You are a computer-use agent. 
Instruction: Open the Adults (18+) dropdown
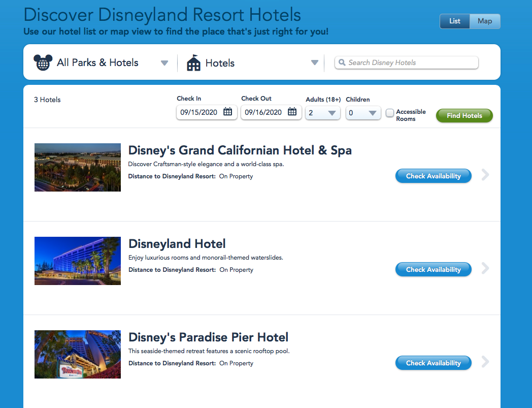322,113
